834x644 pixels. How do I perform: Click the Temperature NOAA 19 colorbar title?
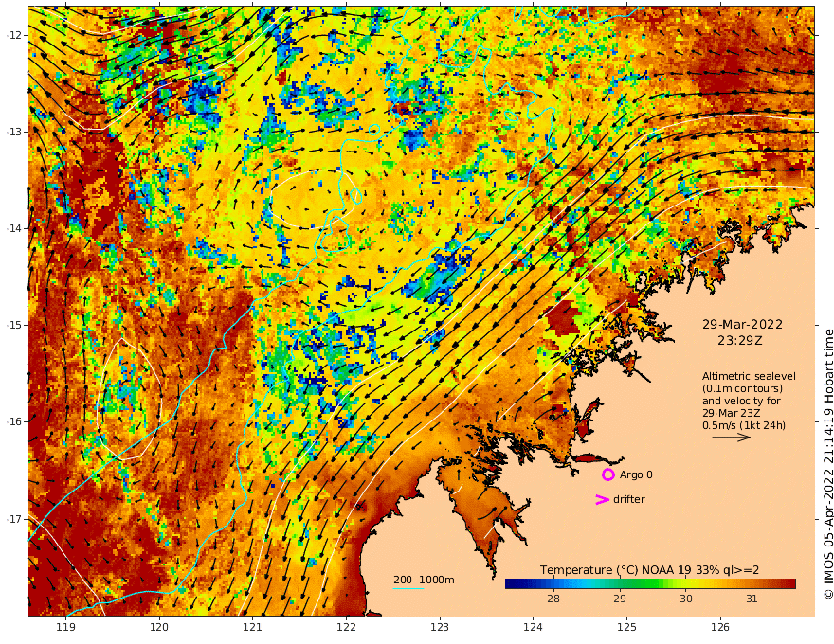(x=649, y=570)
